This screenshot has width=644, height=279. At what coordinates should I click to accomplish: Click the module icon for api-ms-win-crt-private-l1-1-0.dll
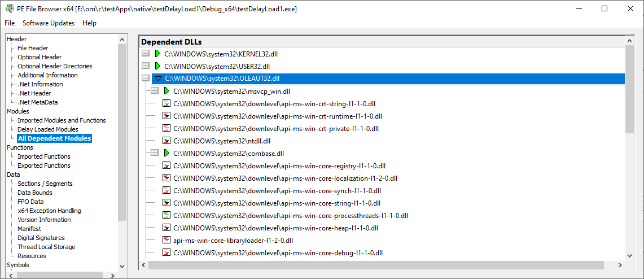click(167, 128)
